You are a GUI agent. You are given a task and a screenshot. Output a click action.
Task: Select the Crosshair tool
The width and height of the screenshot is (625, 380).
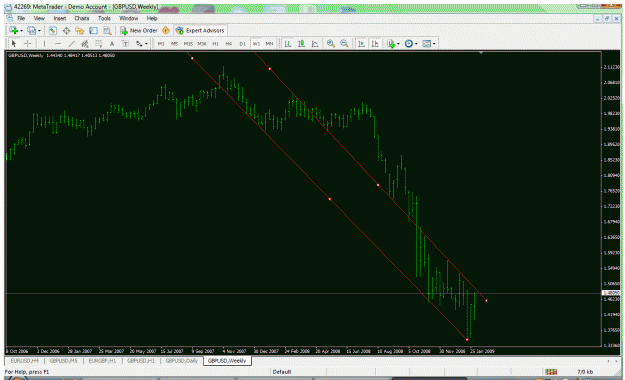coord(28,43)
